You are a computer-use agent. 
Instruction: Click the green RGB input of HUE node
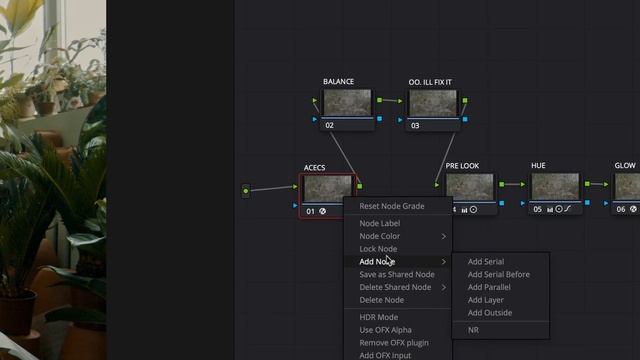(x=523, y=184)
